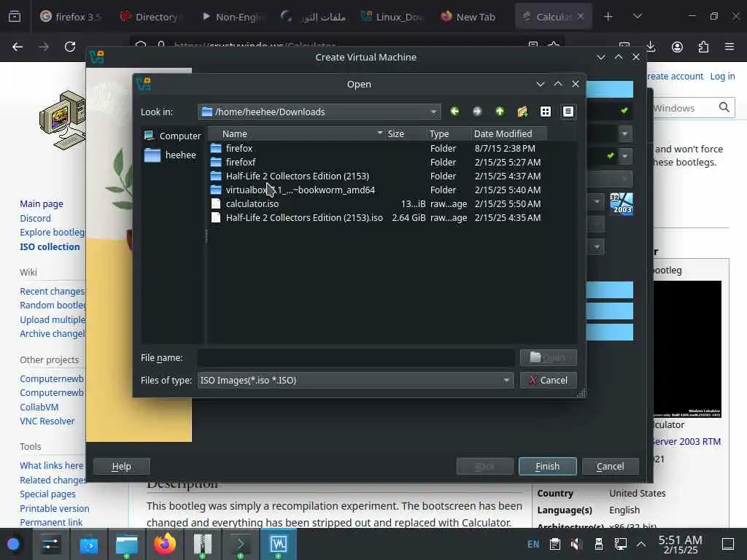The height and width of the screenshot is (560, 747).
Task: Switch to firefox 3.5 browser tab
Action: 71,17
